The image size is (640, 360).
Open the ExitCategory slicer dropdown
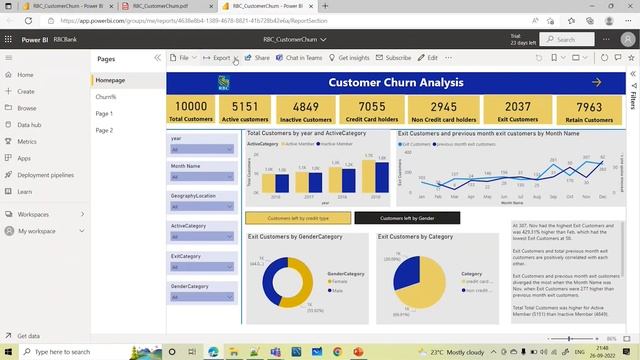pyautogui.click(x=202, y=267)
